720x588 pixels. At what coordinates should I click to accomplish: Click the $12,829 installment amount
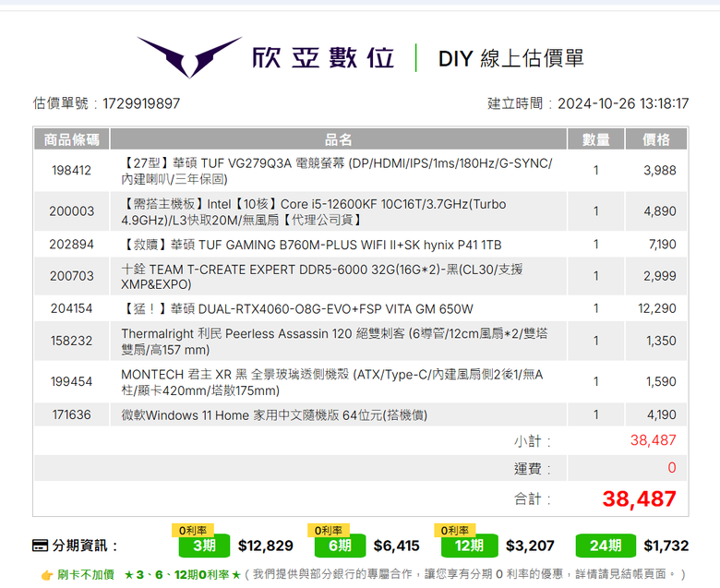coord(266,546)
